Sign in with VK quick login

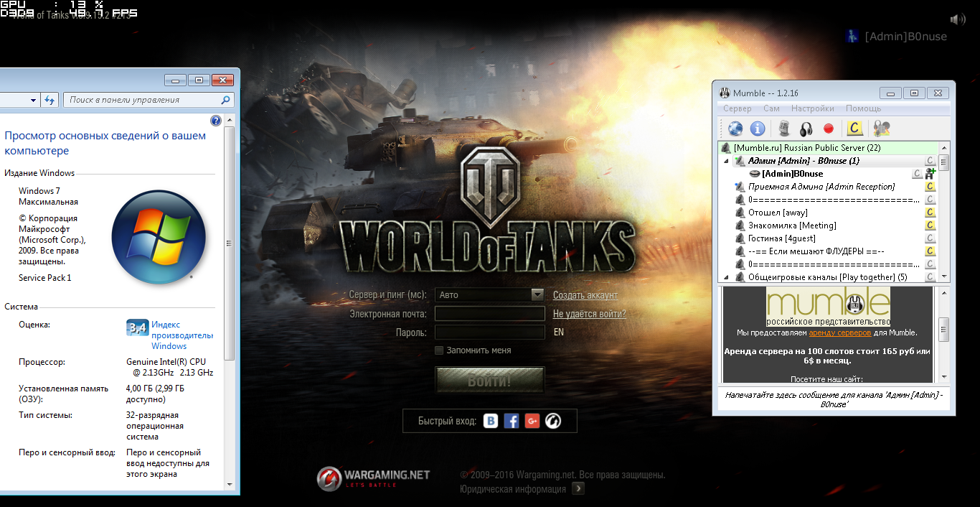pos(491,421)
